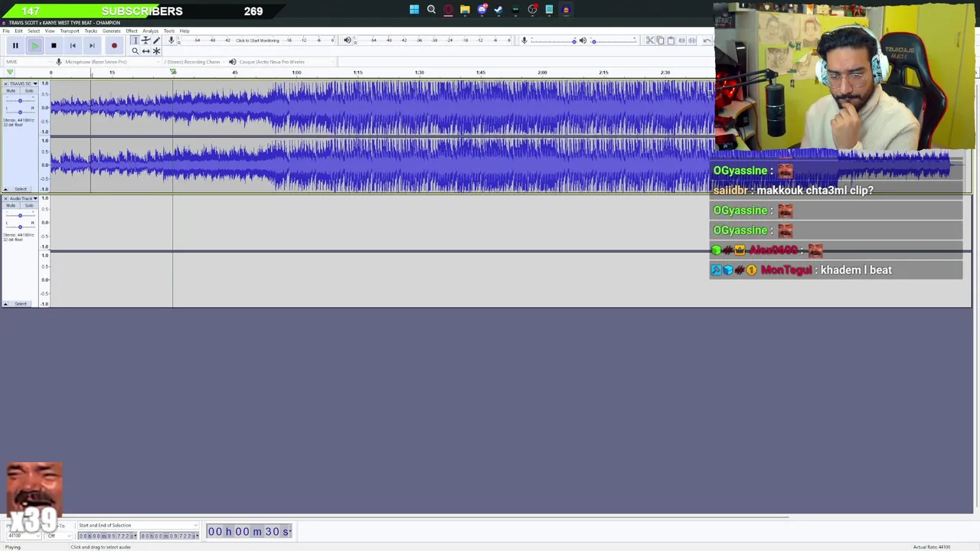Click the playback volume slider

pyautogui.click(x=614, y=40)
